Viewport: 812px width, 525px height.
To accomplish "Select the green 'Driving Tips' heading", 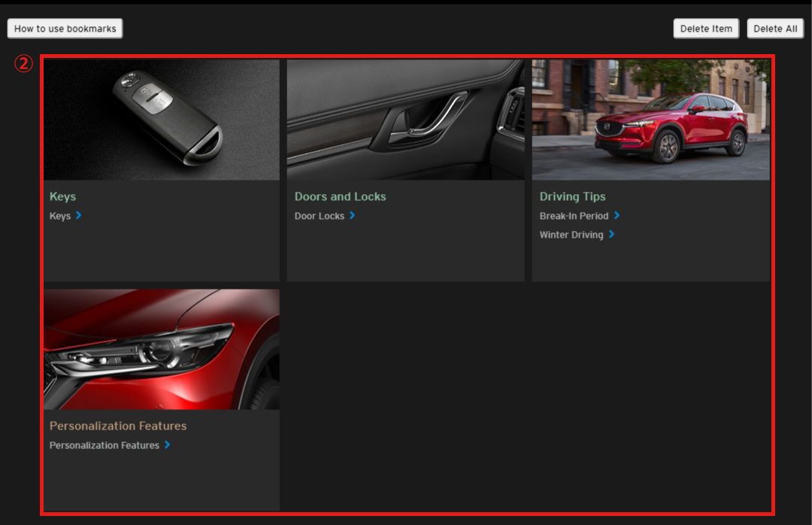I will [572, 197].
